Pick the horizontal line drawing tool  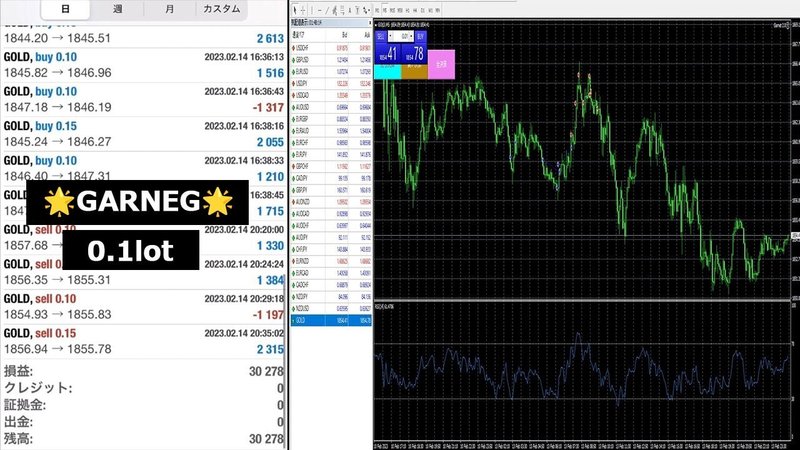pyautogui.click(x=319, y=10)
